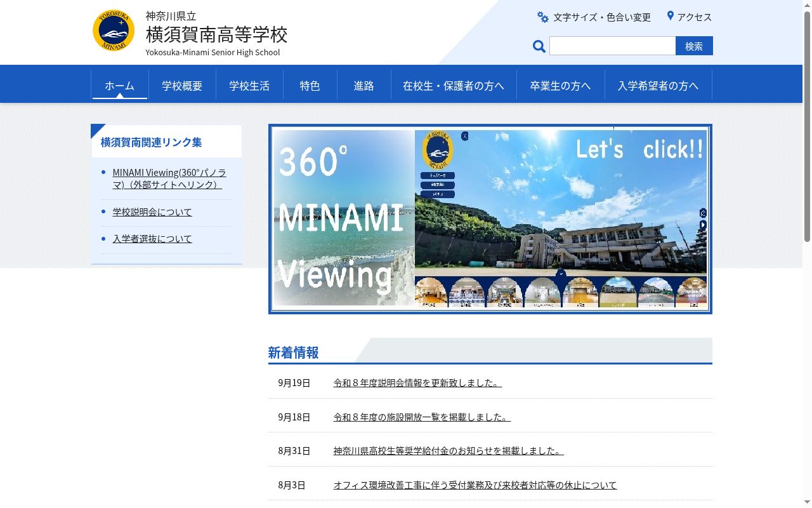
Task: Click the magnifying glass search icon
Action: 539,46
